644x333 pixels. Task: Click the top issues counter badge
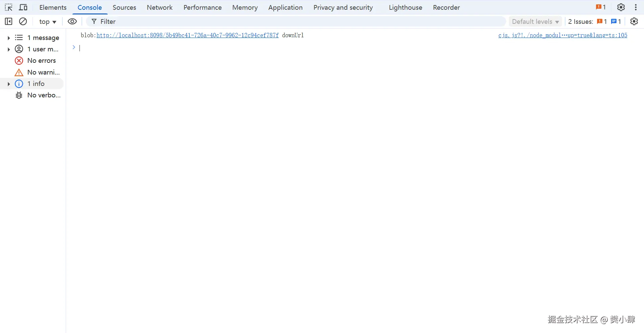click(x=601, y=7)
